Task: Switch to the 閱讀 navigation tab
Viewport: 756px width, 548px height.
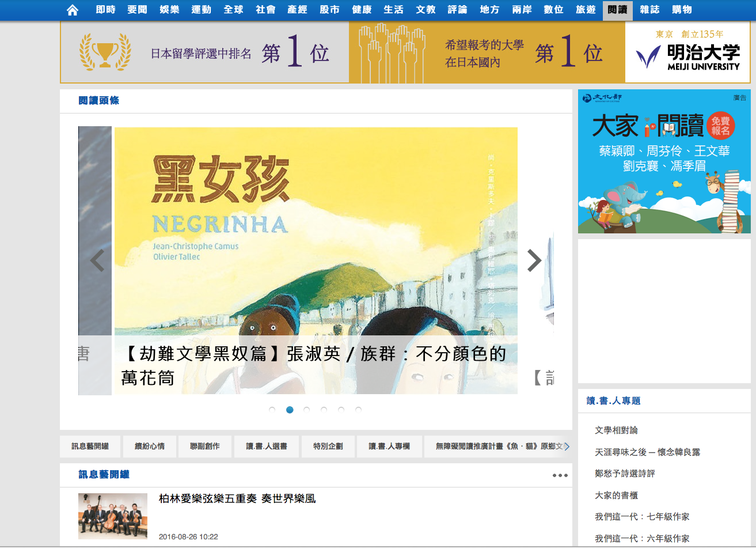Action: 617,10
